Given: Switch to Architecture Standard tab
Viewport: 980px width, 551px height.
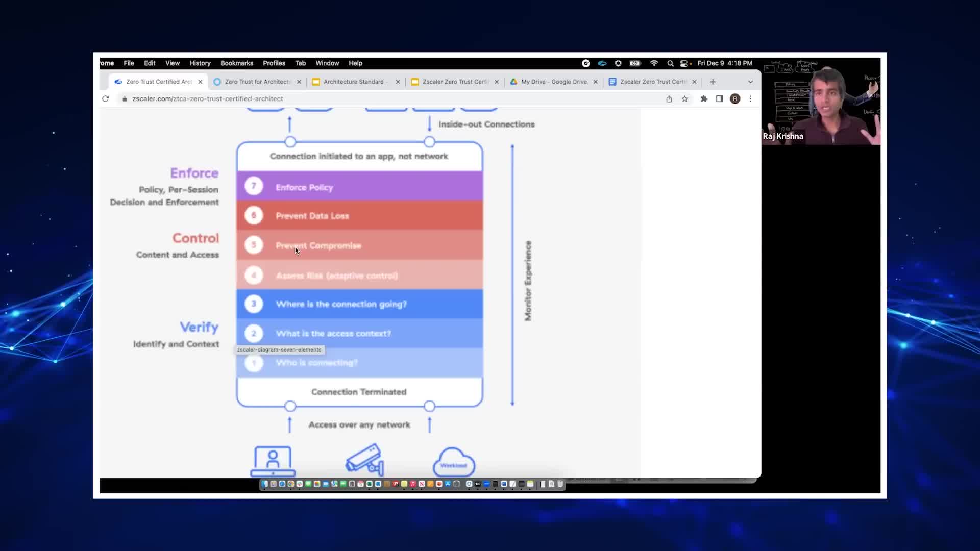Looking at the screenshot, I should tap(353, 82).
